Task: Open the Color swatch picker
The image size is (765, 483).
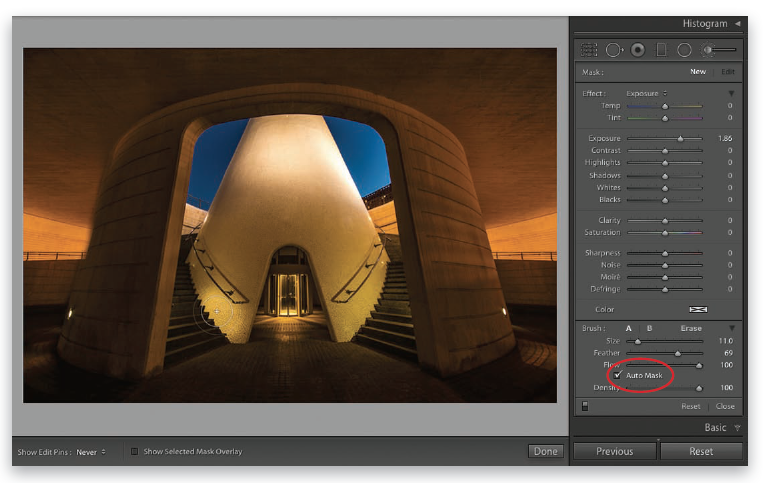Action: click(698, 310)
